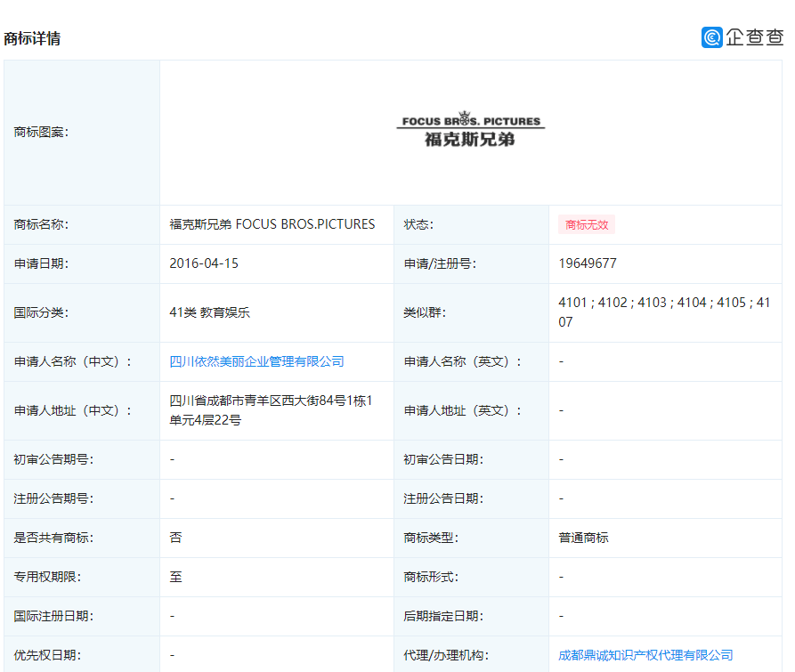This screenshot has height=672, width=795.
Task: Click the 国际注册日期 label
Action: click(53, 616)
